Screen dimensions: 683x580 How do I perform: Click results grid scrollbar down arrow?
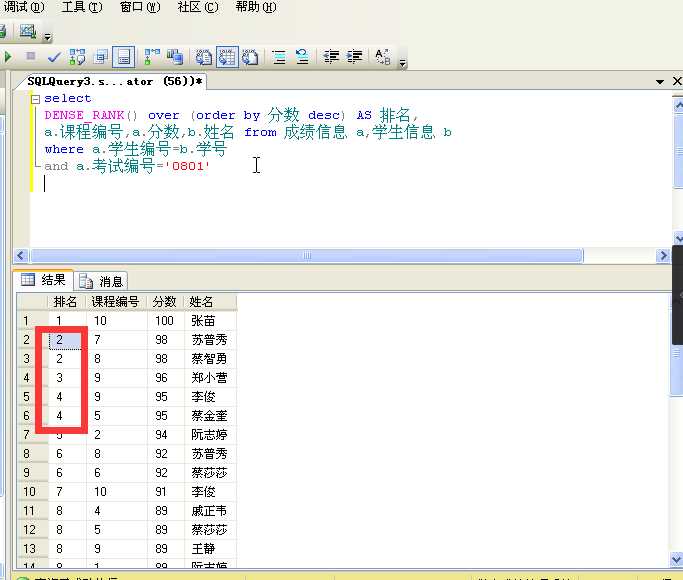(x=676, y=559)
